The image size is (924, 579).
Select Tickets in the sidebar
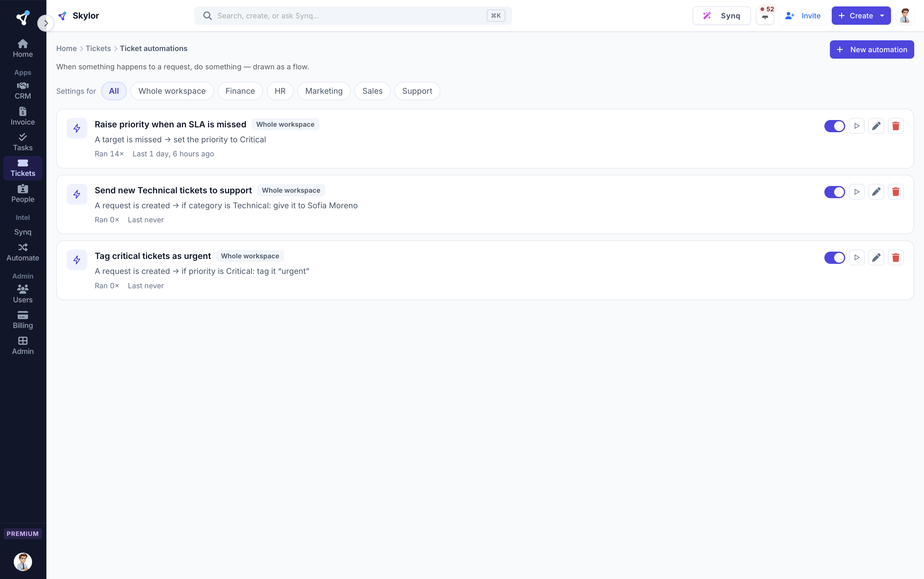coord(23,168)
